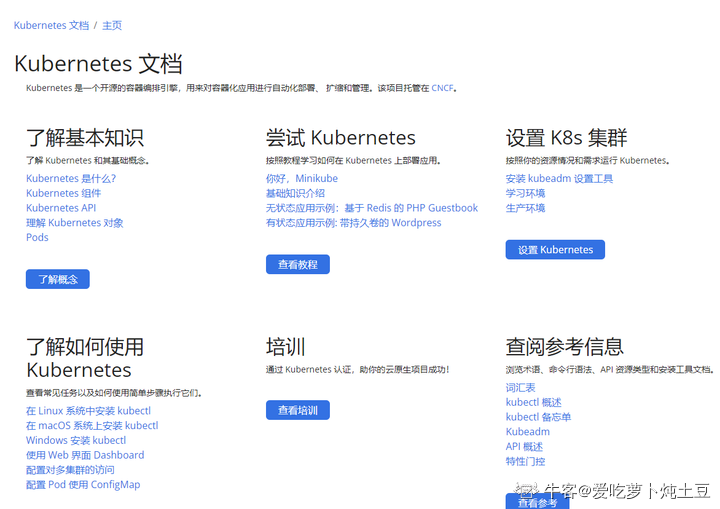Image resolution: width=720 pixels, height=509 pixels.
Task: Click the 查看培训 button
Action: [x=298, y=410]
